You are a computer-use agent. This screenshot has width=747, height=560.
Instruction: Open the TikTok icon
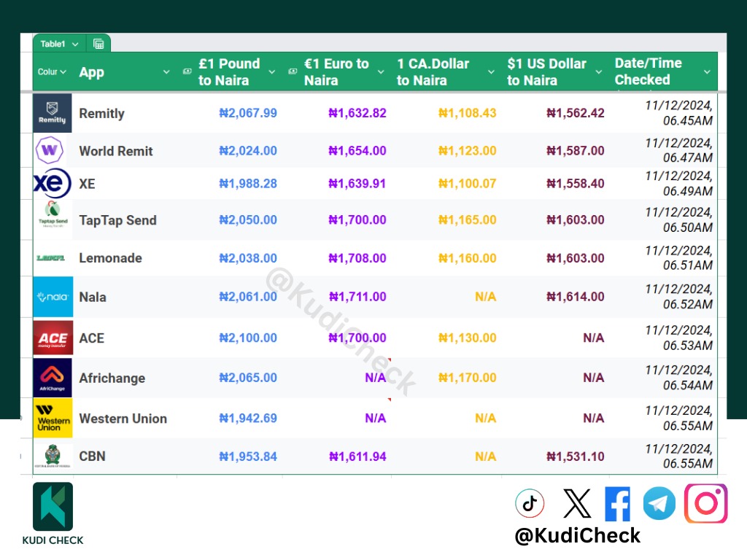coord(530,503)
